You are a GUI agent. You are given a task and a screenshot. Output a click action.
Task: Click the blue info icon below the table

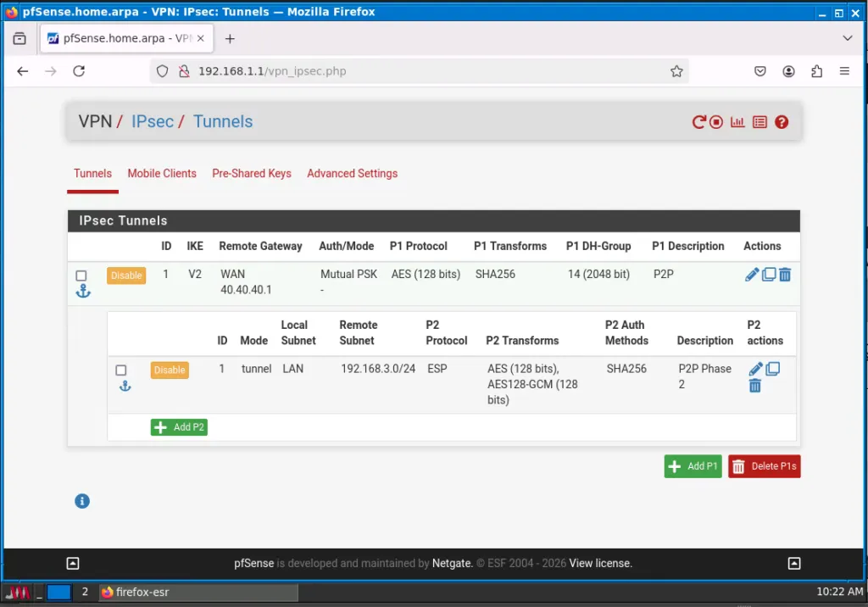click(x=82, y=501)
